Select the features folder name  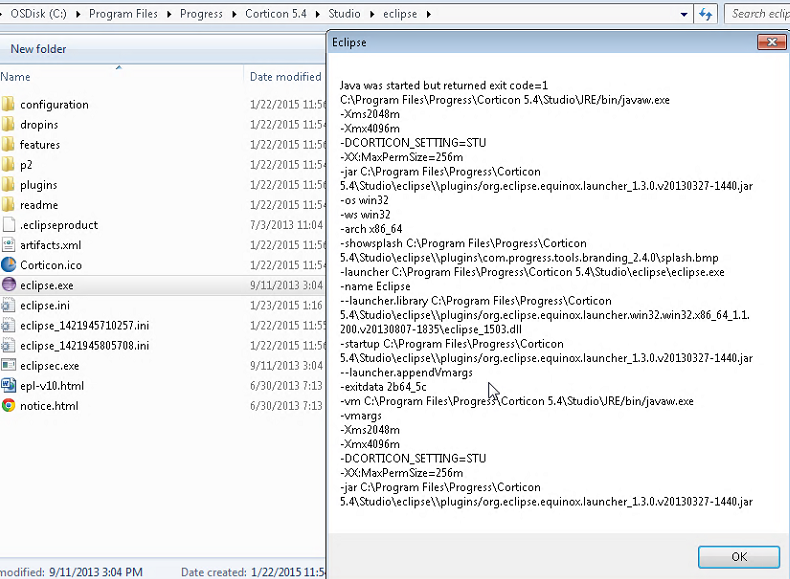[40, 145]
